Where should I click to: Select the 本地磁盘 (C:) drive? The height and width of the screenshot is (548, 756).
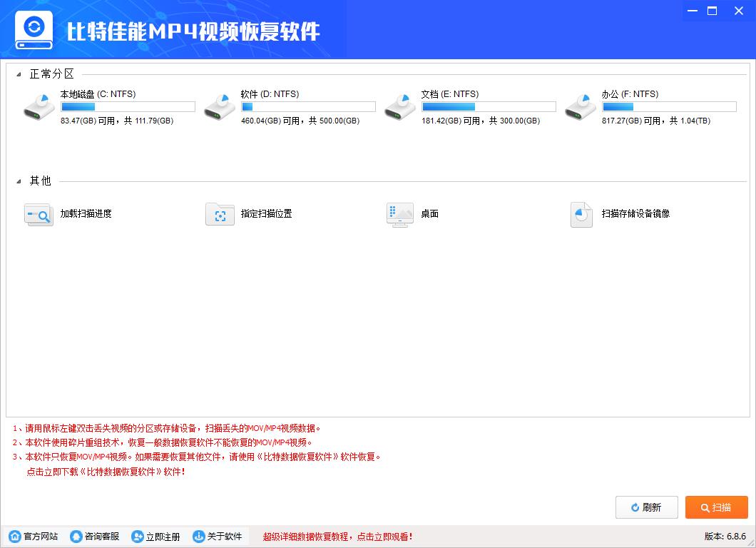point(107,106)
